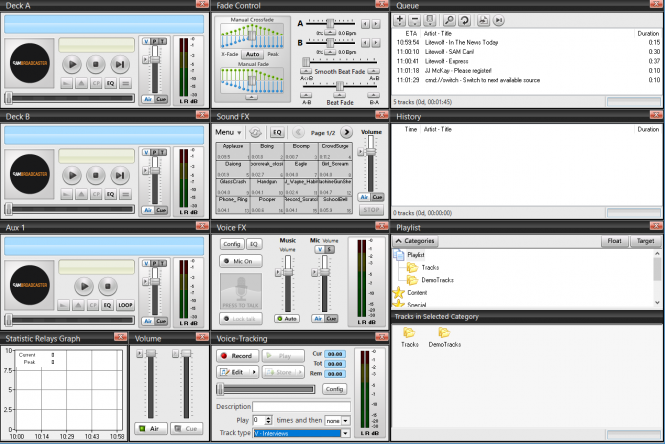665x444 pixels.
Task: Click the eject triangle icon on Deck A
Action: click(81, 83)
